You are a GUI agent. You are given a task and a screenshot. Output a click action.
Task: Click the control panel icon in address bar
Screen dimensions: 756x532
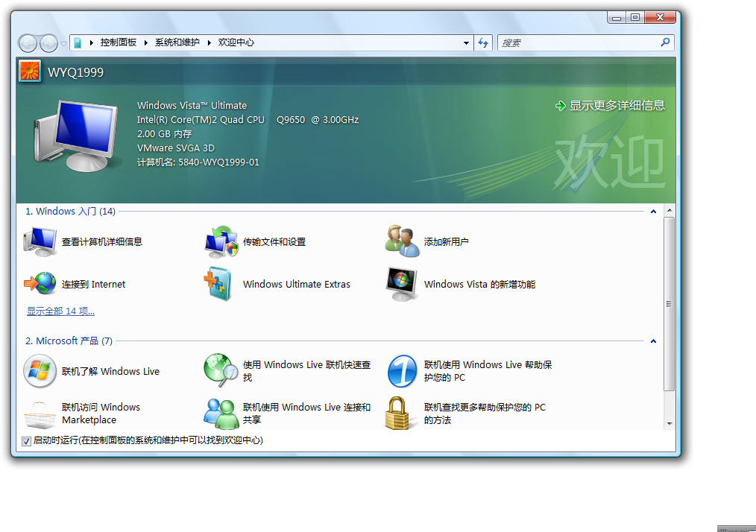(77, 43)
